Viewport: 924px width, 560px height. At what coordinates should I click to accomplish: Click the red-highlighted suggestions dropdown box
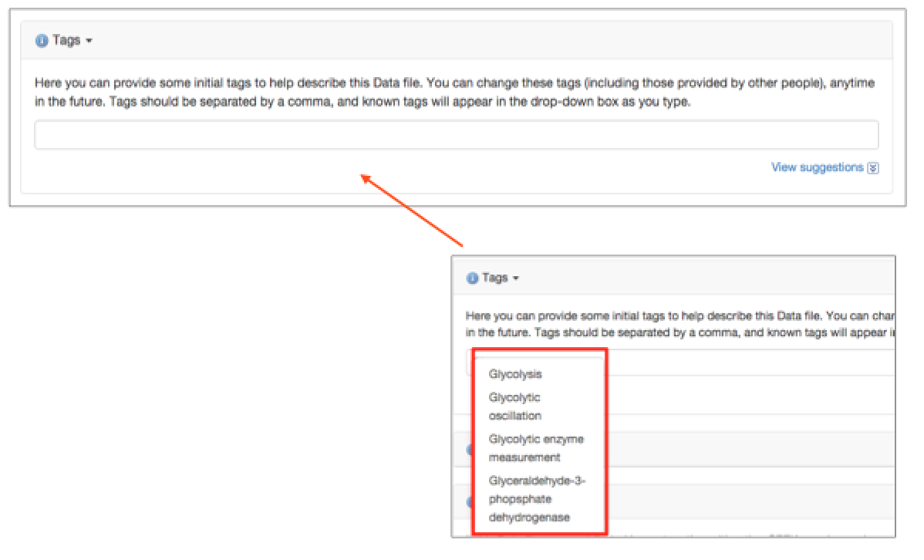[538, 440]
